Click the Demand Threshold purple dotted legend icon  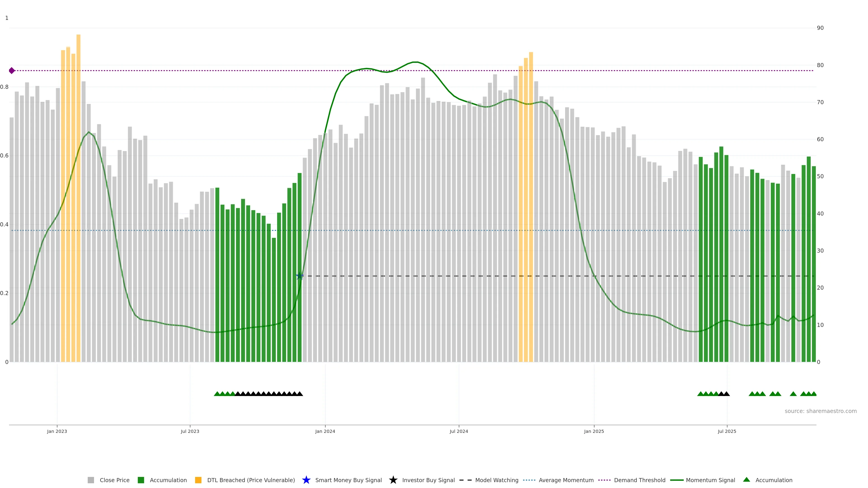pos(604,480)
